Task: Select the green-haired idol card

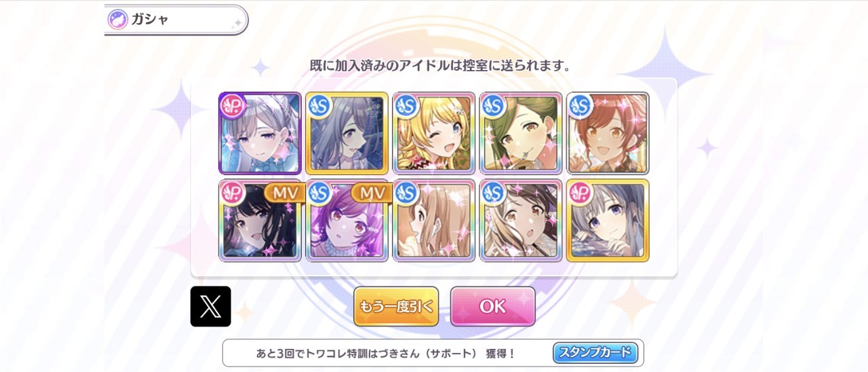Action: 521,134
